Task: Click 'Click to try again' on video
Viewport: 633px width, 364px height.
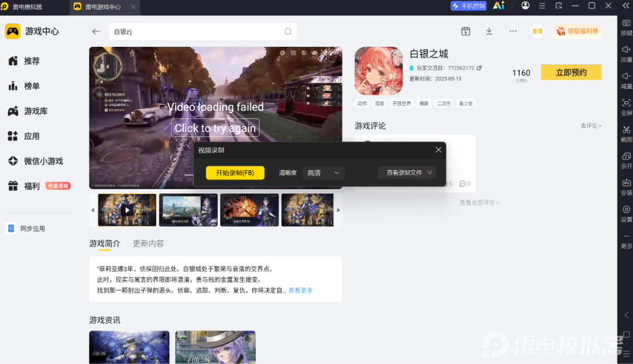Action: click(215, 128)
